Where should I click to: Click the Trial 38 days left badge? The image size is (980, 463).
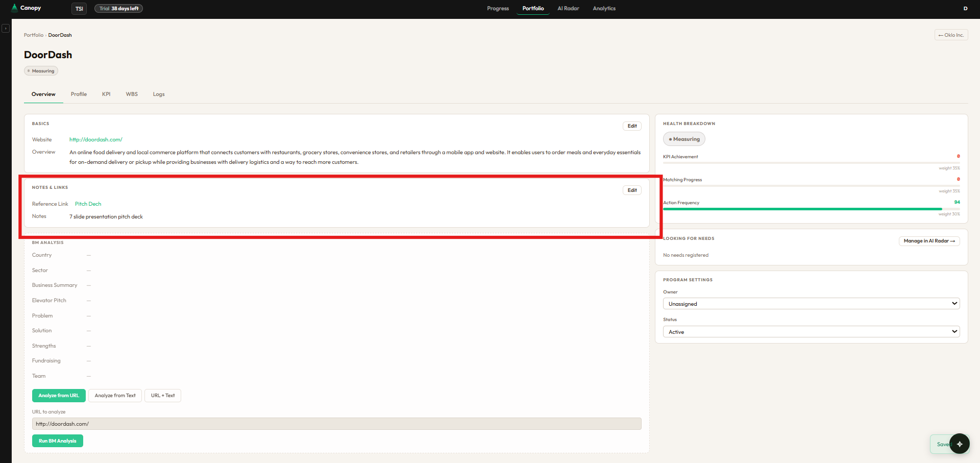(119, 9)
